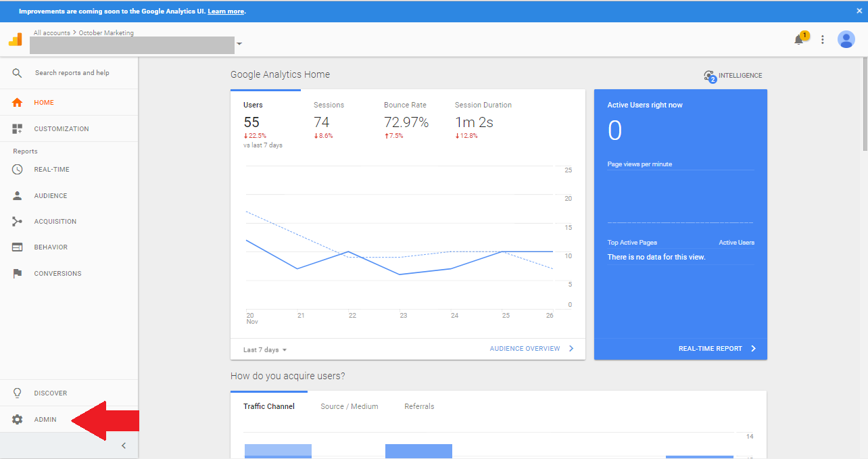This screenshot has height=459, width=868.
Task: Open the account selector dropdown arrow
Action: pos(239,45)
